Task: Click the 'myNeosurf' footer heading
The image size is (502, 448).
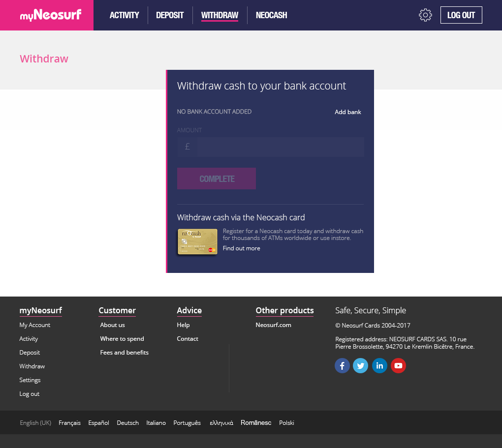Action: coord(41,310)
